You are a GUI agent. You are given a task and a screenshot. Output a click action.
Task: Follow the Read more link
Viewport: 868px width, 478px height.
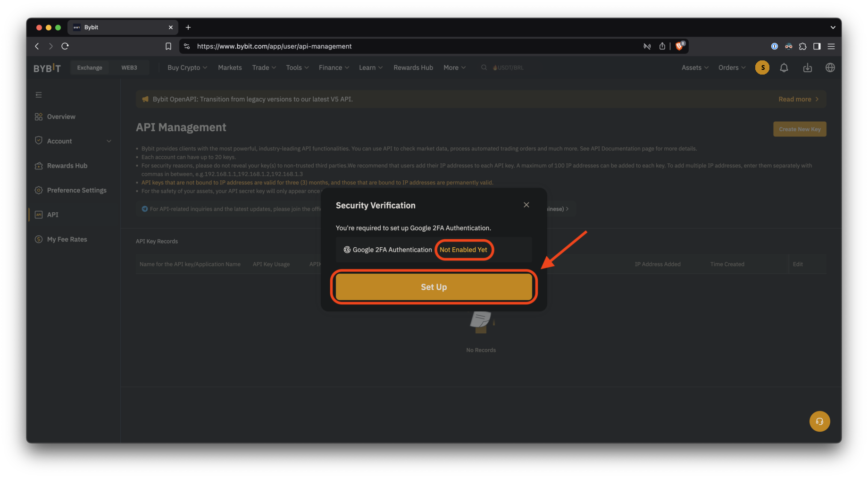(798, 99)
